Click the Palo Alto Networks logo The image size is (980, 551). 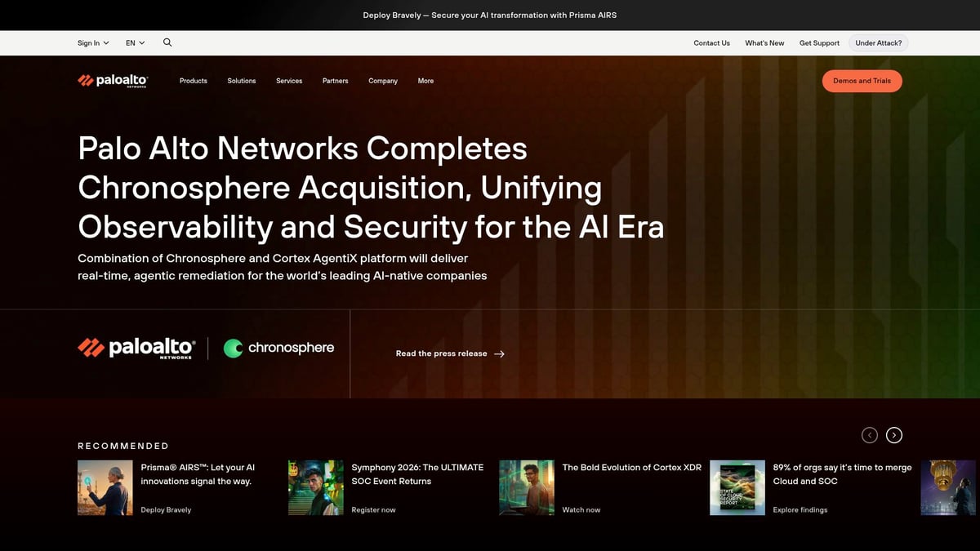click(112, 80)
